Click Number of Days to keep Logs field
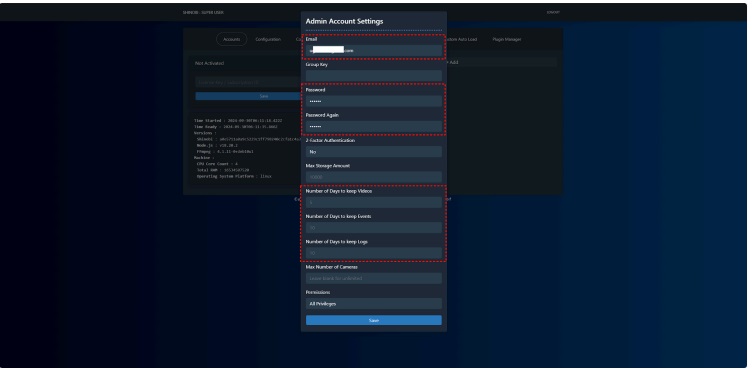The width and height of the screenshot is (753, 377). pos(374,253)
